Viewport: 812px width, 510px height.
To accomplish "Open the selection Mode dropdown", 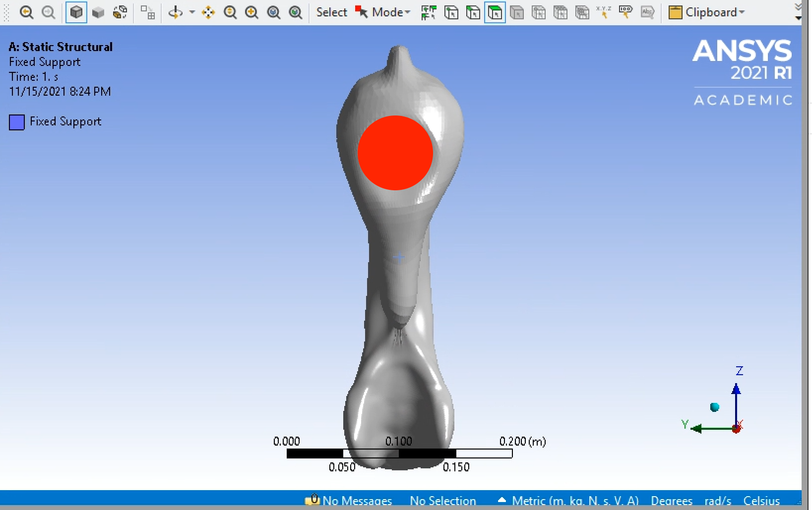I will 383,12.
